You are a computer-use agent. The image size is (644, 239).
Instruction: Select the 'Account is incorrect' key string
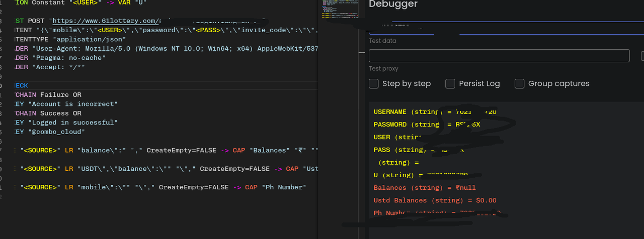(72, 104)
